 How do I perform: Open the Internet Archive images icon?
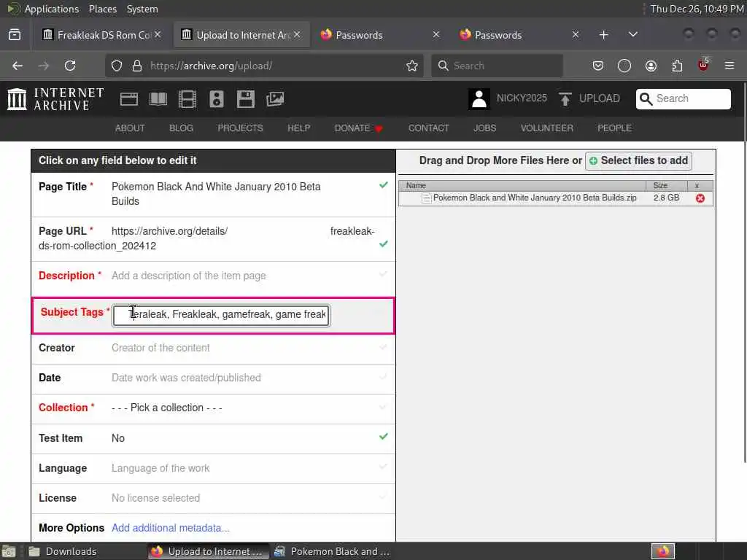275,99
